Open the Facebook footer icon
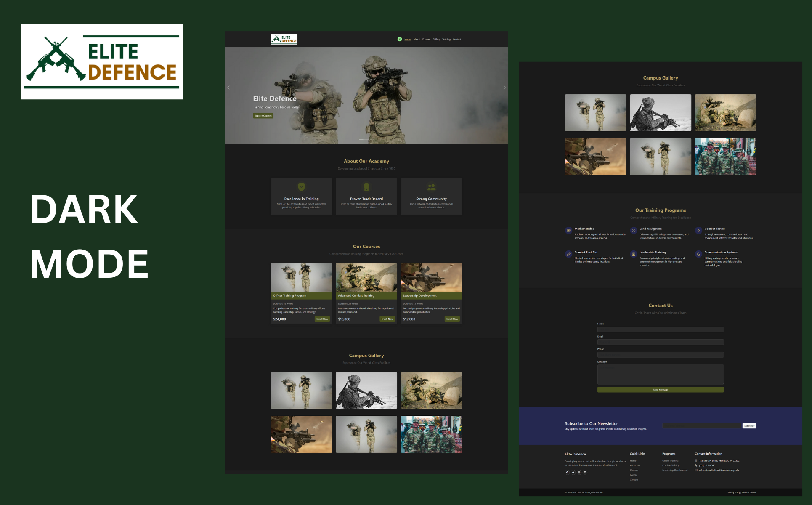Image resolution: width=812 pixels, height=505 pixels. [x=567, y=473]
